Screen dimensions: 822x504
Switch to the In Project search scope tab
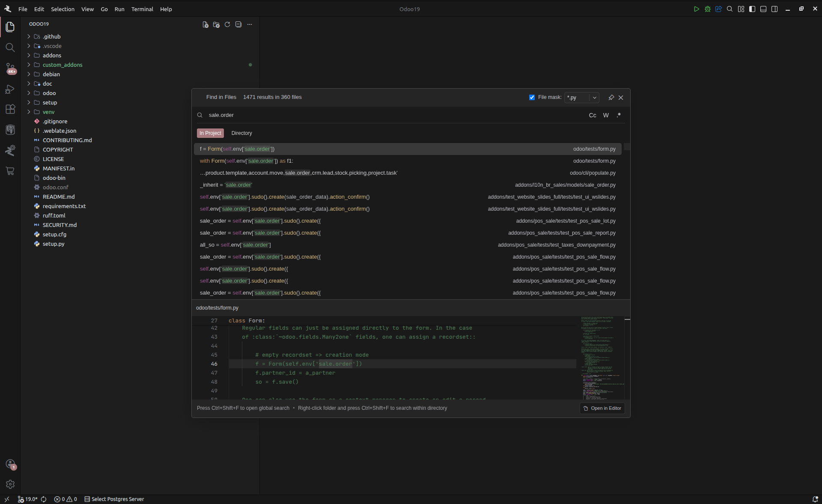(210, 133)
